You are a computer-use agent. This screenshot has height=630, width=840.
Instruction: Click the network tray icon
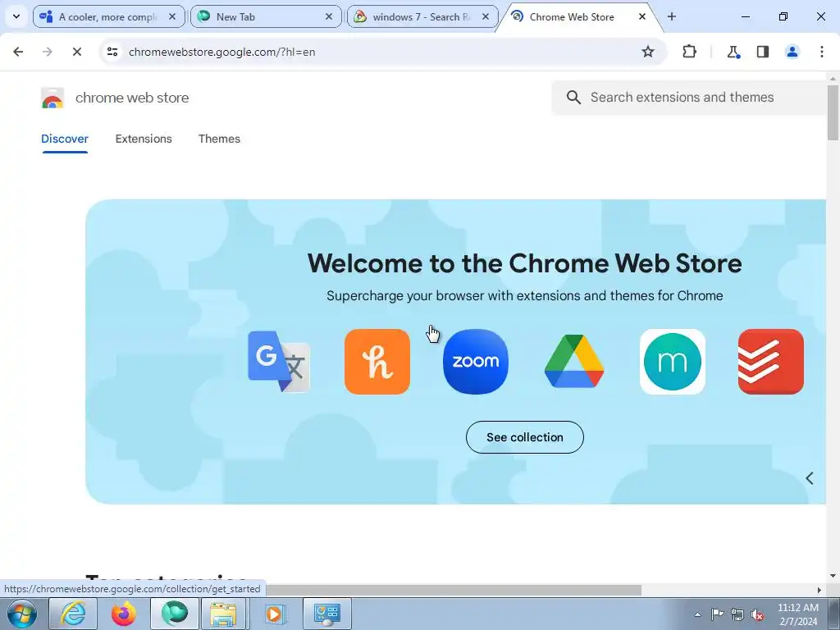click(x=737, y=614)
